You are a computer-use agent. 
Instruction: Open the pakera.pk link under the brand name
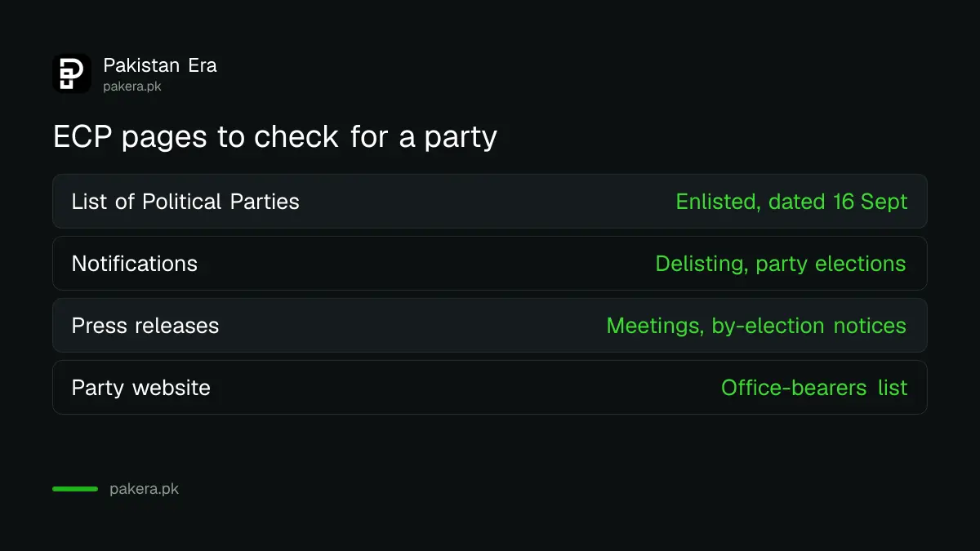tap(132, 87)
